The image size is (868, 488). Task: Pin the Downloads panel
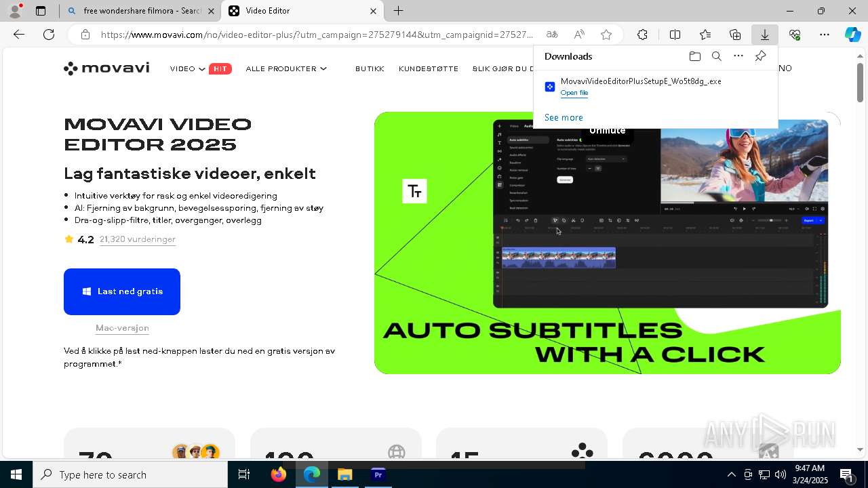click(760, 56)
